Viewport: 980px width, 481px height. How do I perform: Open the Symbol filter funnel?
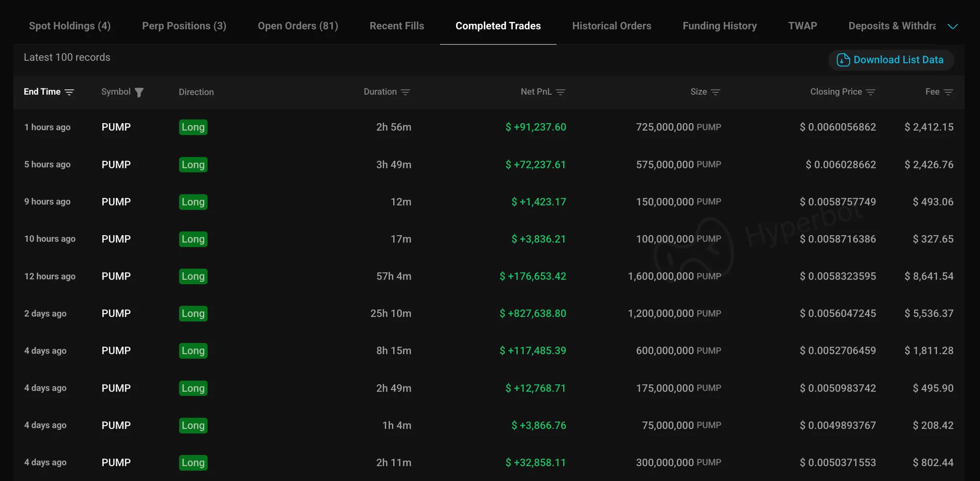[x=139, y=92]
